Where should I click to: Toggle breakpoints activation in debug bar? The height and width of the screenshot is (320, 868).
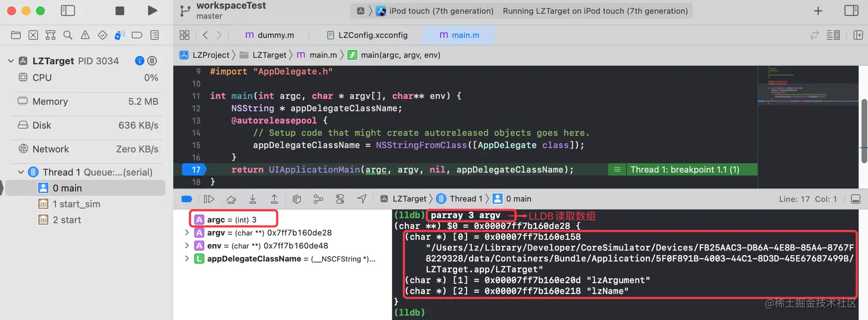187,199
